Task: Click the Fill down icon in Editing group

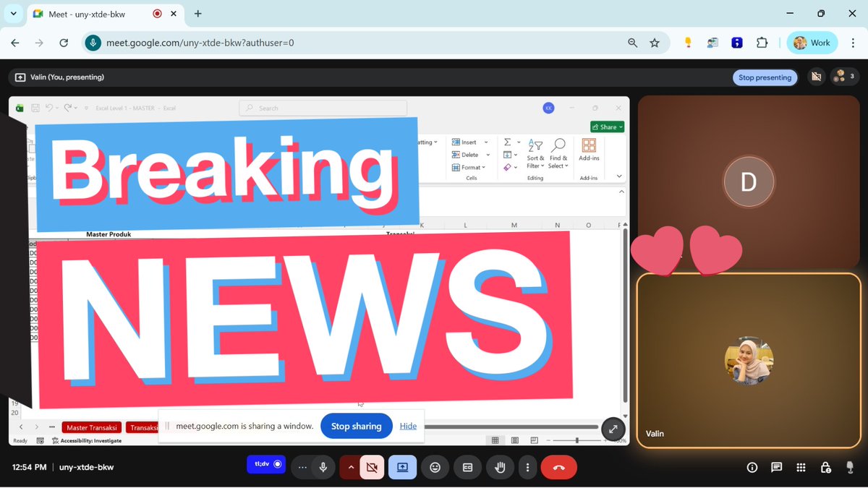Action: click(508, 155)
